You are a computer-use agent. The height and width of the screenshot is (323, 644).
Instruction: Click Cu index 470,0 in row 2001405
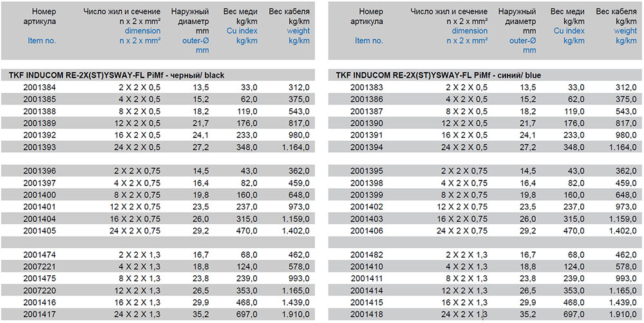(247, 231)
